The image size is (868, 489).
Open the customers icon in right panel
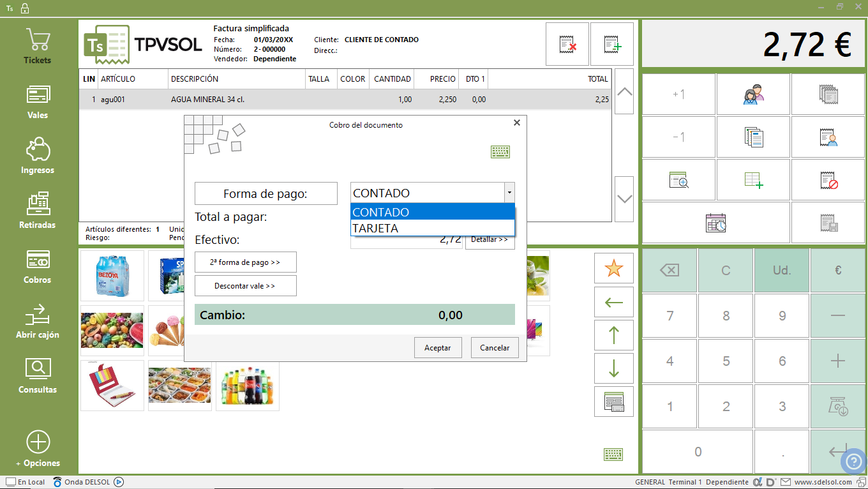click(x=754, y=94)
